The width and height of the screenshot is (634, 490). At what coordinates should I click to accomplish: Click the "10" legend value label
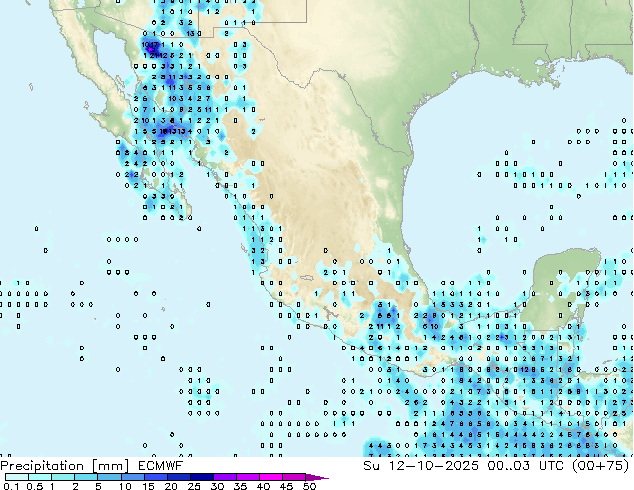[x=125, y=486]
